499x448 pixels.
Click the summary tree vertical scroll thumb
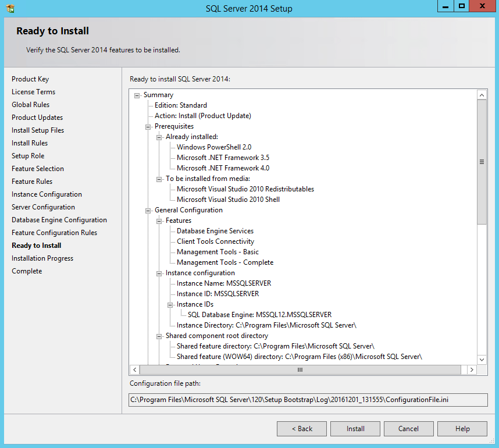point(482,162)
